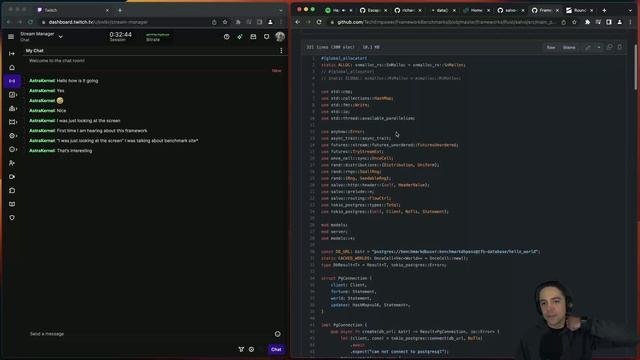Screen dimensions: 640x360
Task: Copy raw file contents icon on GitHub
Action: coord(609,47)
